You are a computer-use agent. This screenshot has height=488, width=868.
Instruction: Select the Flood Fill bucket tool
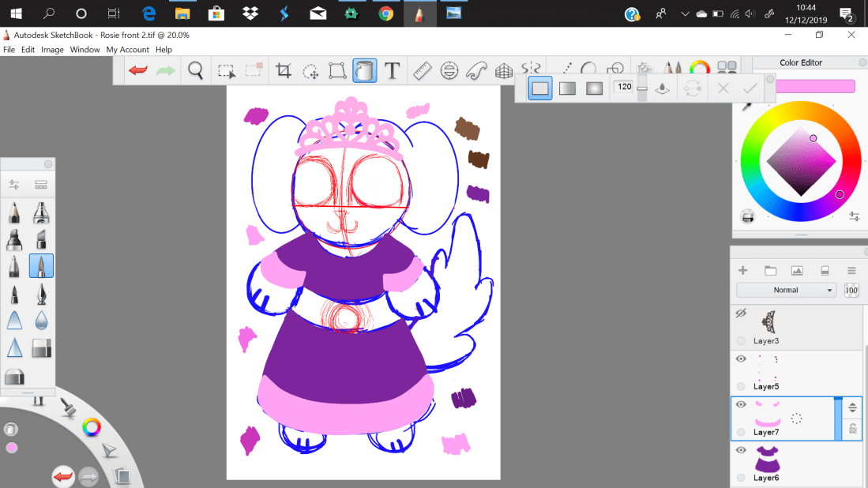click(x=364, y=71)
